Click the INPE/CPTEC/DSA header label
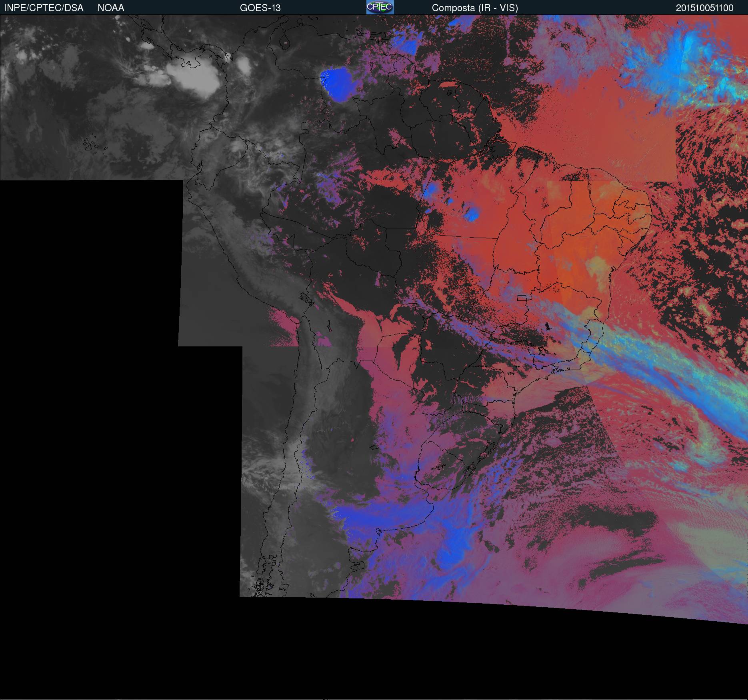The height and width of the screenshot is (700, 748). click(44, 8)
